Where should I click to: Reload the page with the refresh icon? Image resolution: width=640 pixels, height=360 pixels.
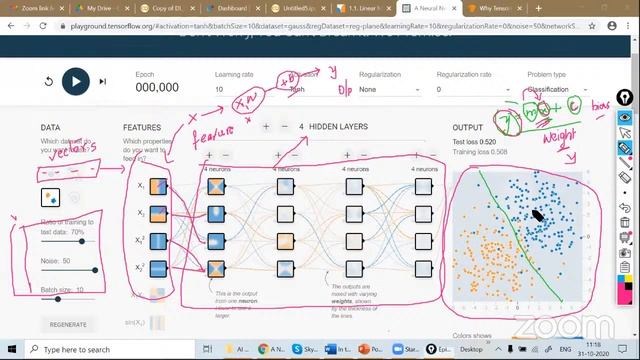[43, 26]
